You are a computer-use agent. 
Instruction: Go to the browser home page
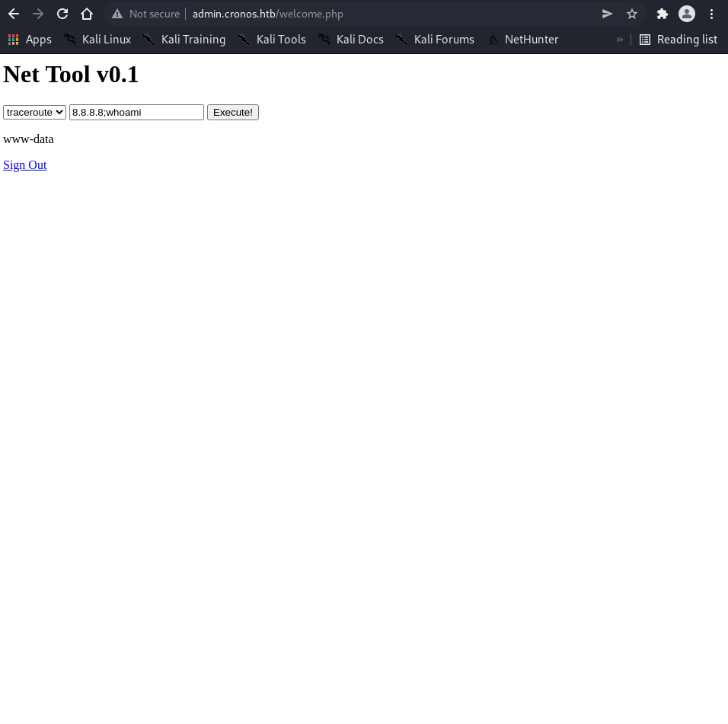coord(87,14)
